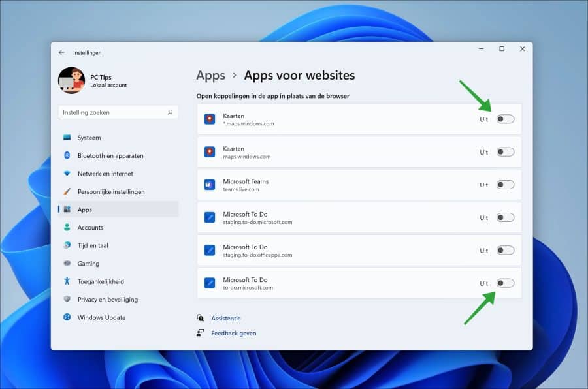Click the Accounts person icon
Screen dimensions: 588x389
[x=67, y=227]
